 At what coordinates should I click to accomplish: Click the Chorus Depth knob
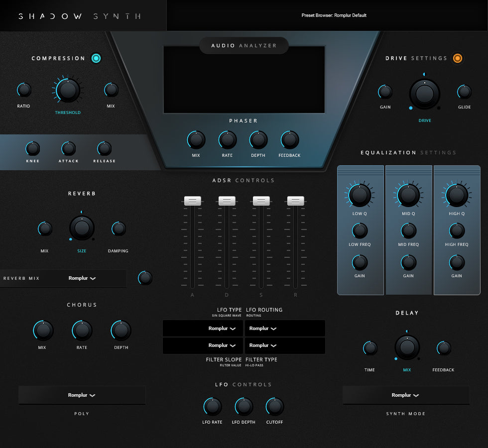click(x=121, y=331)
